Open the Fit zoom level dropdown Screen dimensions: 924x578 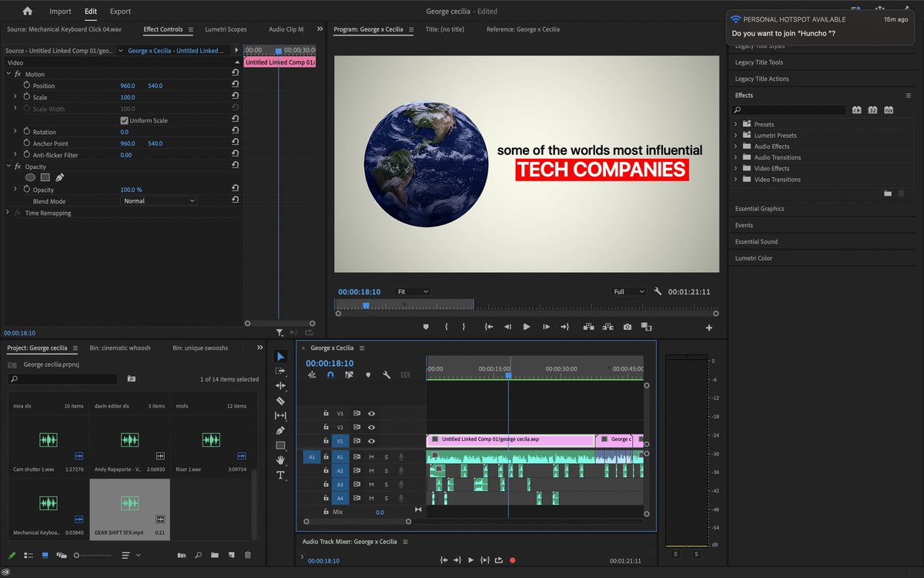click(x=413, y=292)
